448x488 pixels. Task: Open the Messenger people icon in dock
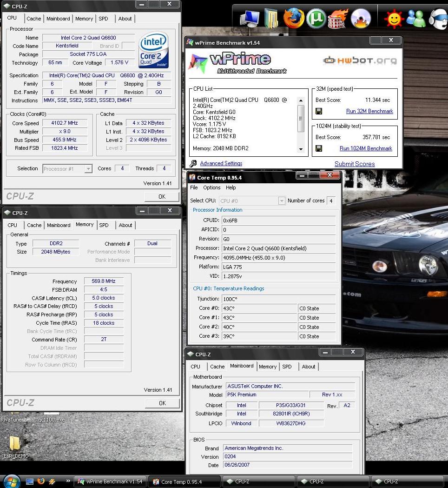(x=415, y=19)
